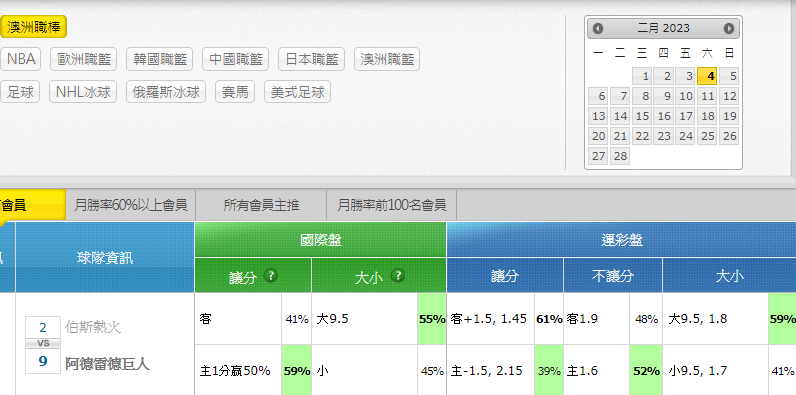Screen dimensions: 796x395
Task: Click the 主-1.5, 2.15 cell
Action: click(x=490, y=371)
